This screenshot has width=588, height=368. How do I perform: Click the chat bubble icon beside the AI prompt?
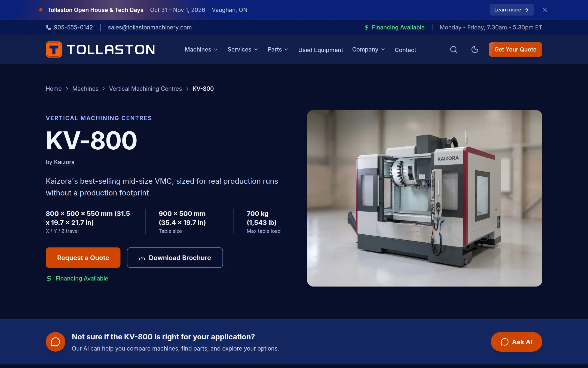56,342
